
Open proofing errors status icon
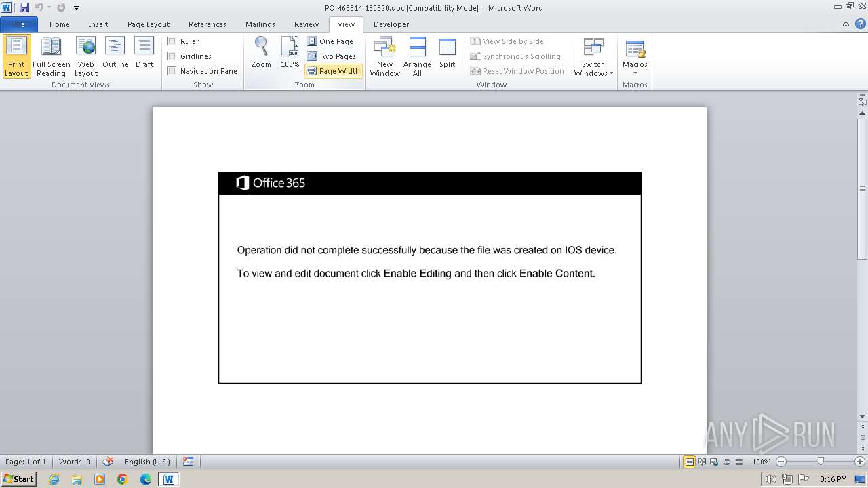click(x=108, y=462)
